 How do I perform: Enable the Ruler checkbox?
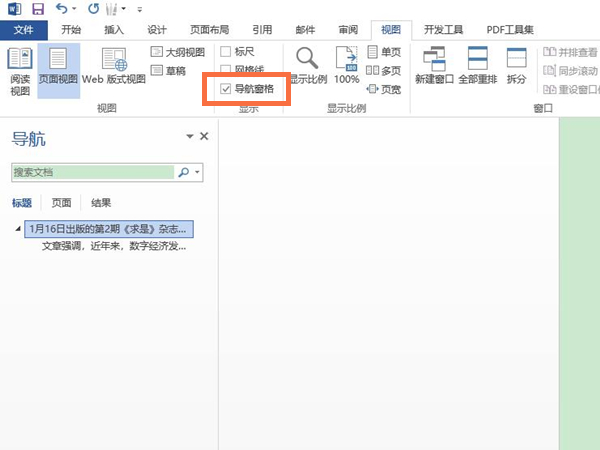click(x=226, y=50)
